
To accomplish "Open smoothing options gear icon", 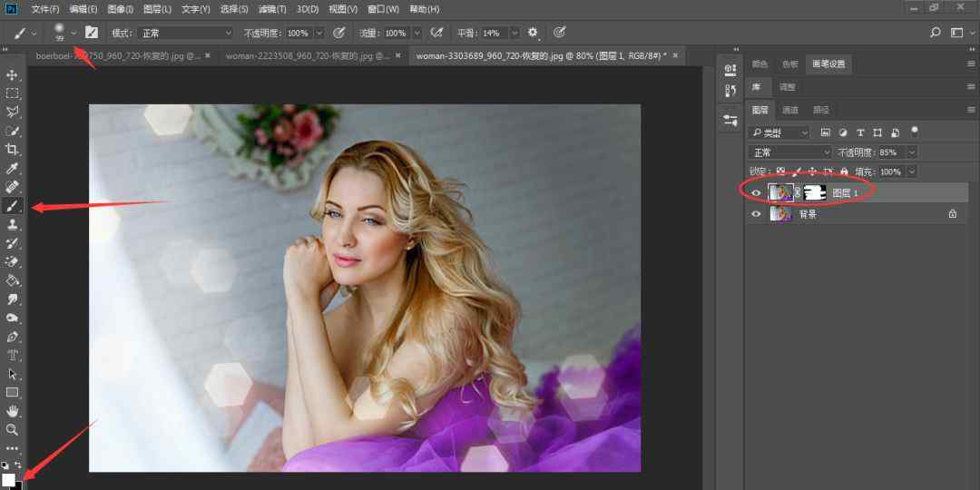I will (533, 33).
